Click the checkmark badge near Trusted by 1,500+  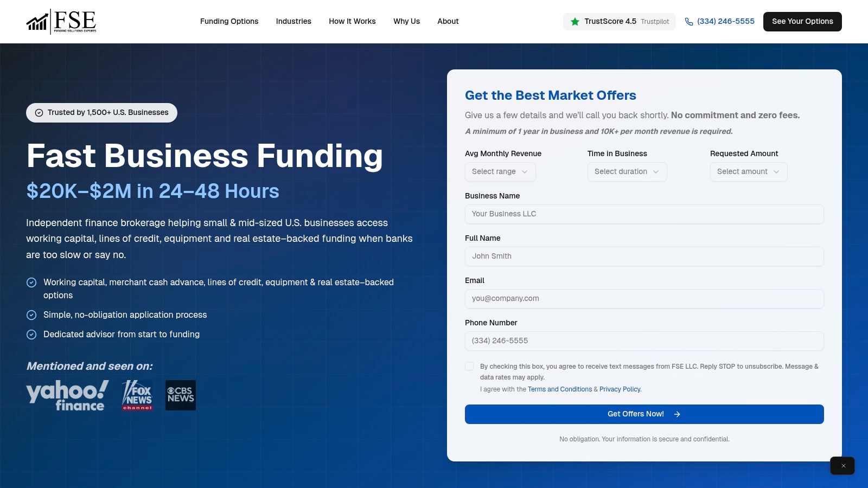[39, 113]
